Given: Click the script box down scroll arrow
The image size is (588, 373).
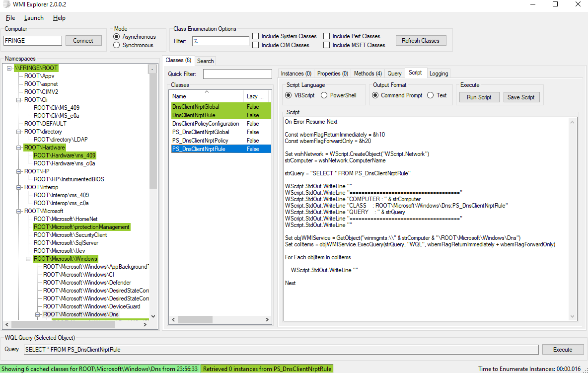Looking at the screenshot, I should (x=572, y=316).
